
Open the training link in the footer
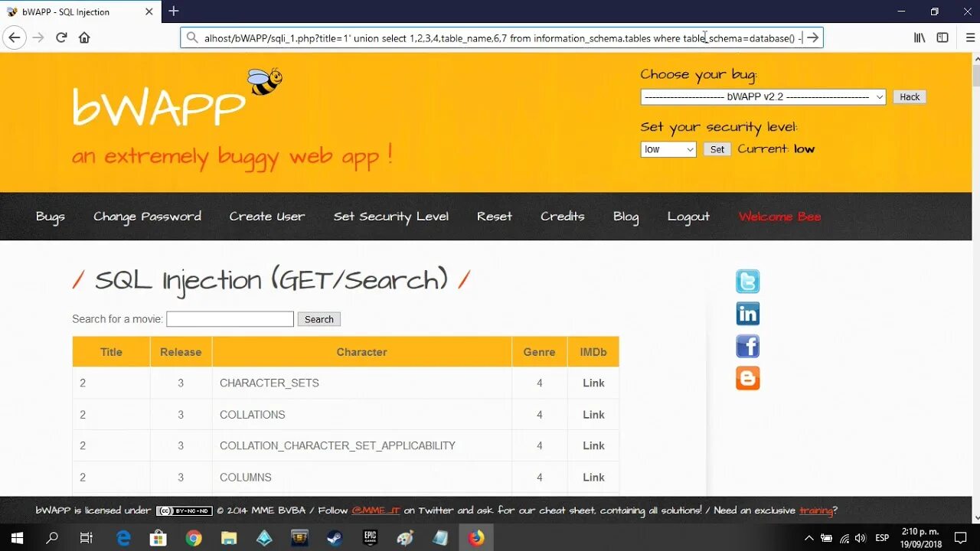816,510
